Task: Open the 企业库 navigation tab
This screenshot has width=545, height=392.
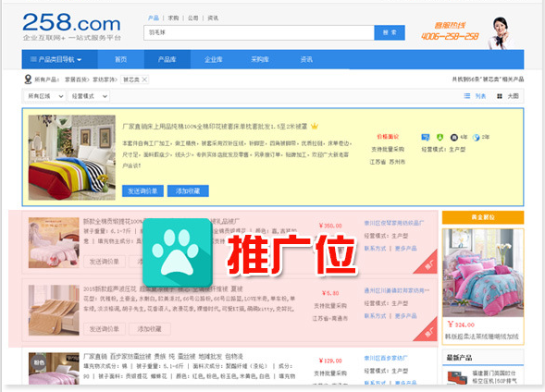Action: [214, 59]
